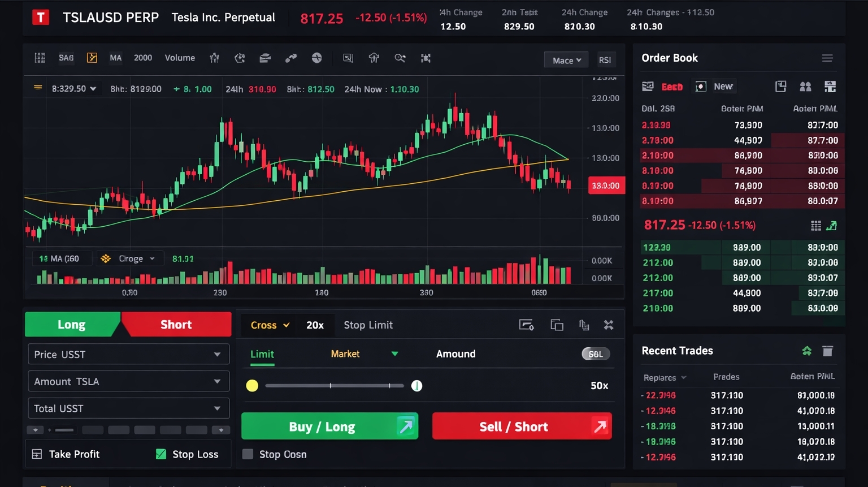The width and height of the screenshot is (868, 487).
Task: Switch the BBL toggle in Amound row
Action: click(596, 354)
